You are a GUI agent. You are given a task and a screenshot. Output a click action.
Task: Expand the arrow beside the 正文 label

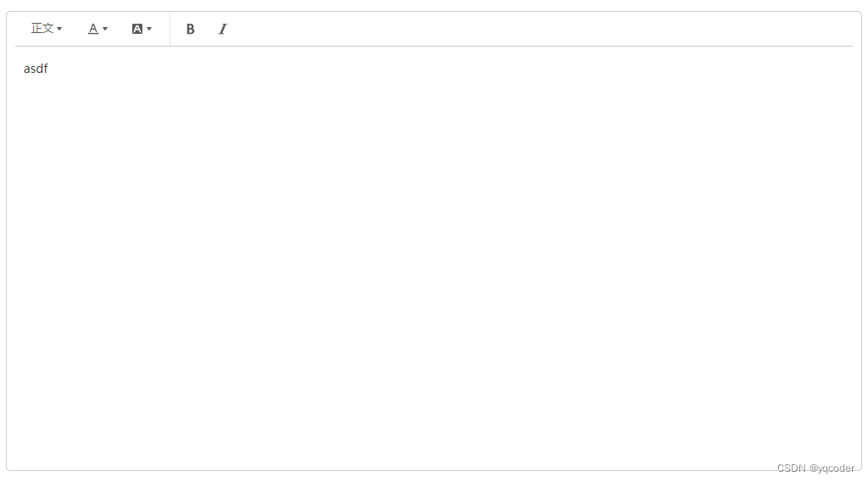pyautogui.click(x=59, y=29)
